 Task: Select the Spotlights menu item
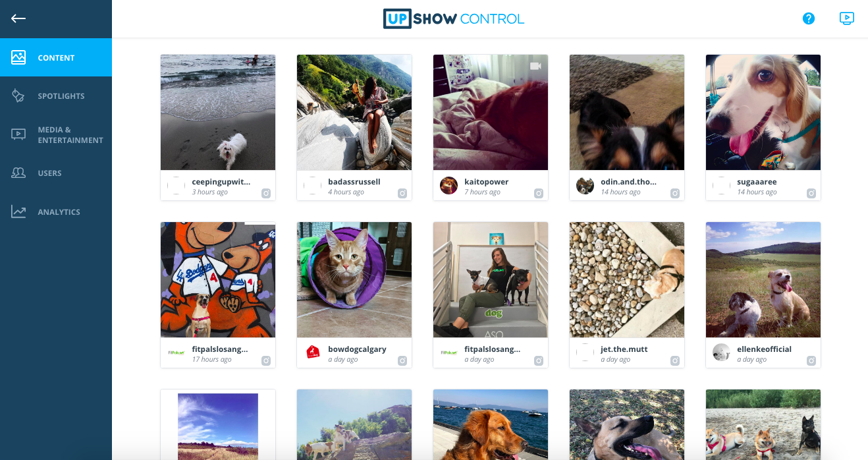pos(56,96)
